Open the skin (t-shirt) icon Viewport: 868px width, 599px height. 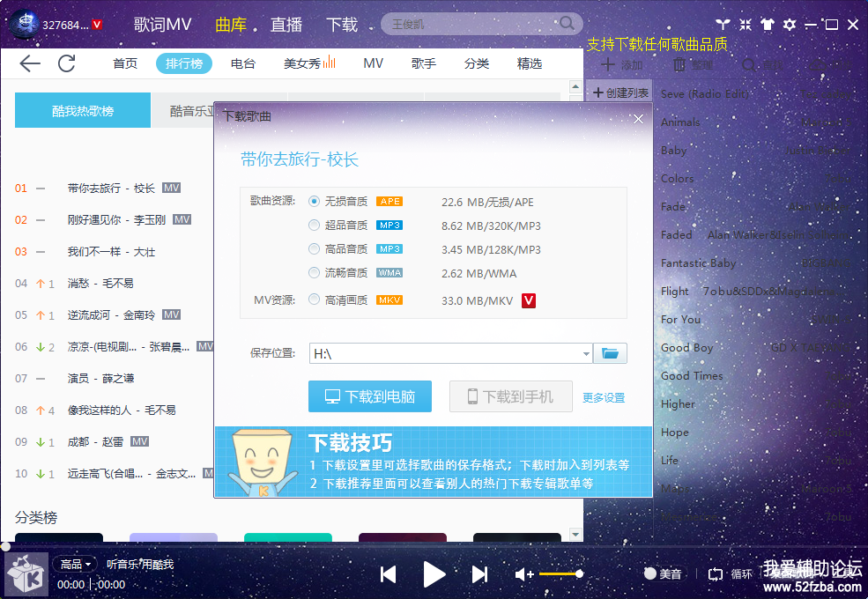point(767,25)
